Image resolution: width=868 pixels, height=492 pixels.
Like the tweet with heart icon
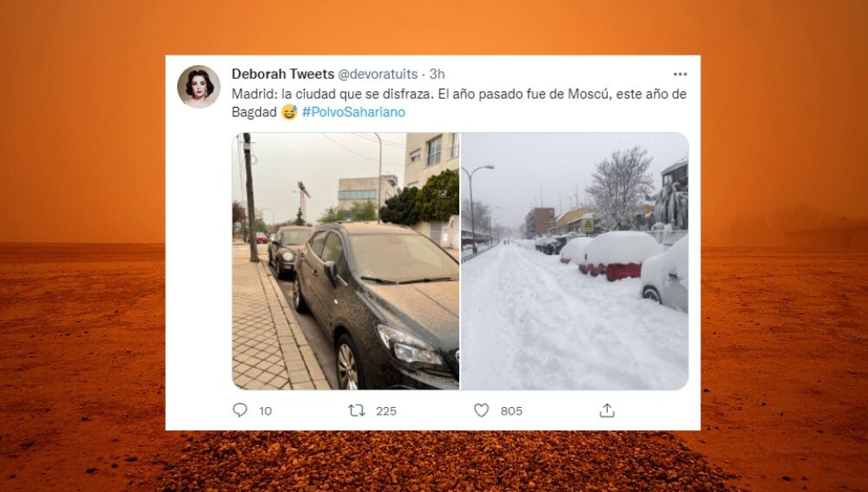point(482,410)
